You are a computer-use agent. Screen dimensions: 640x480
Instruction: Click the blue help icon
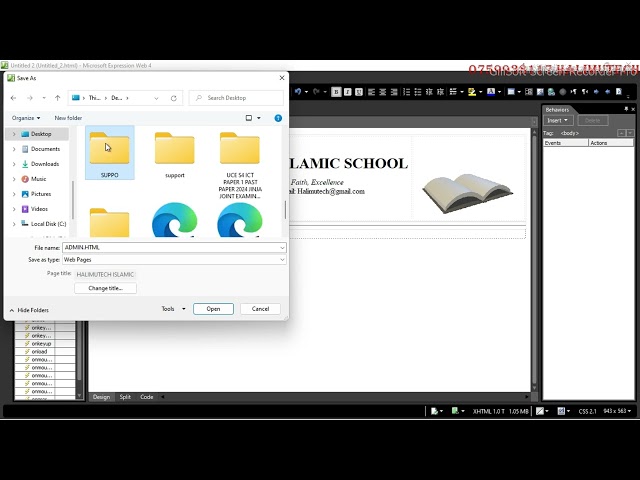click(x=278, y=118)
